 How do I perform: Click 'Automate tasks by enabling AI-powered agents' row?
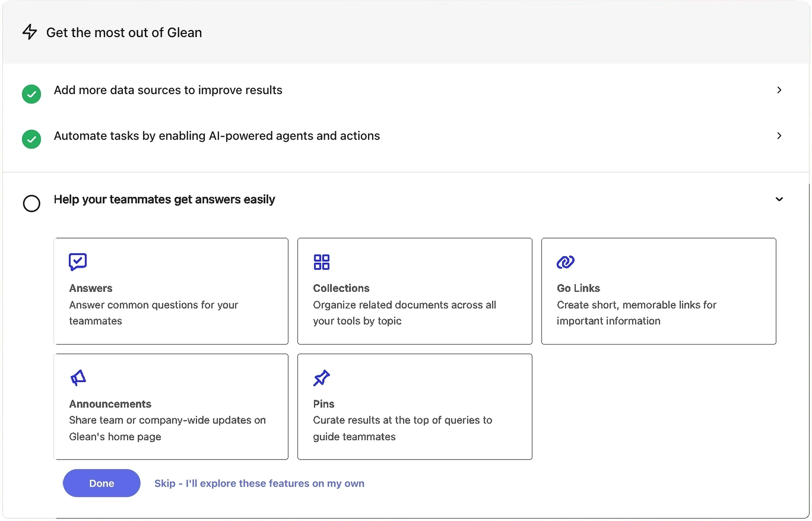[x=406, y=136]
